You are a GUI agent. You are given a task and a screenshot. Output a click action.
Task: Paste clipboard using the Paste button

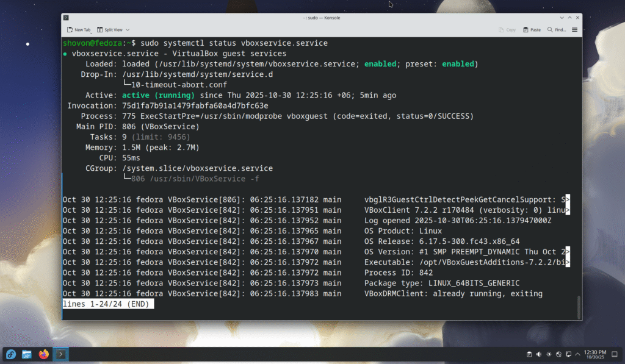(532, 29)
